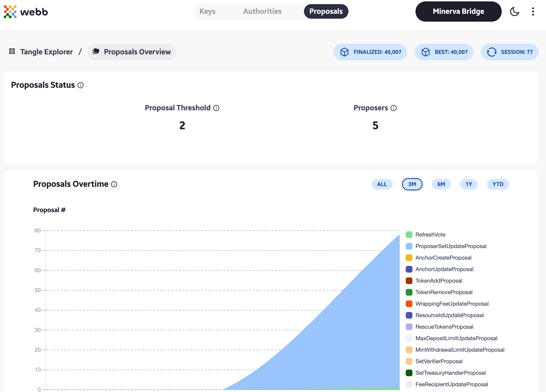Toggle AnchorUpdateProposal legend swatch
This screenshot has height=392, width=546.
[x=409, y=269]
